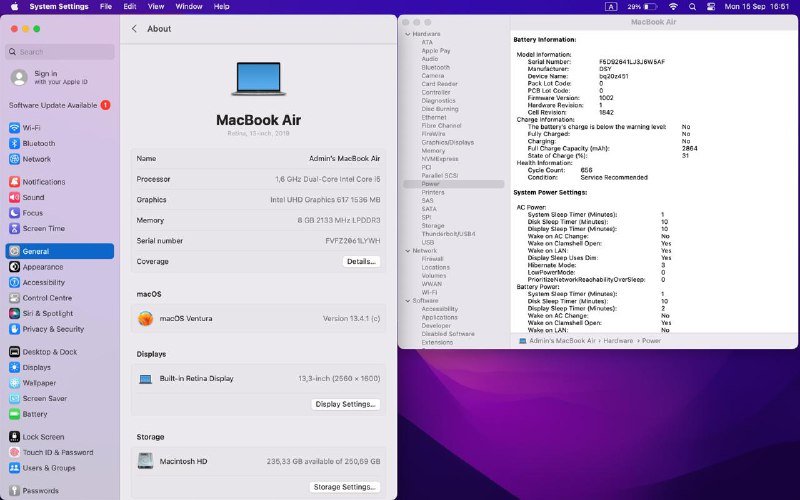
Task: Open the System Settings menu
Action: point(59,7)
